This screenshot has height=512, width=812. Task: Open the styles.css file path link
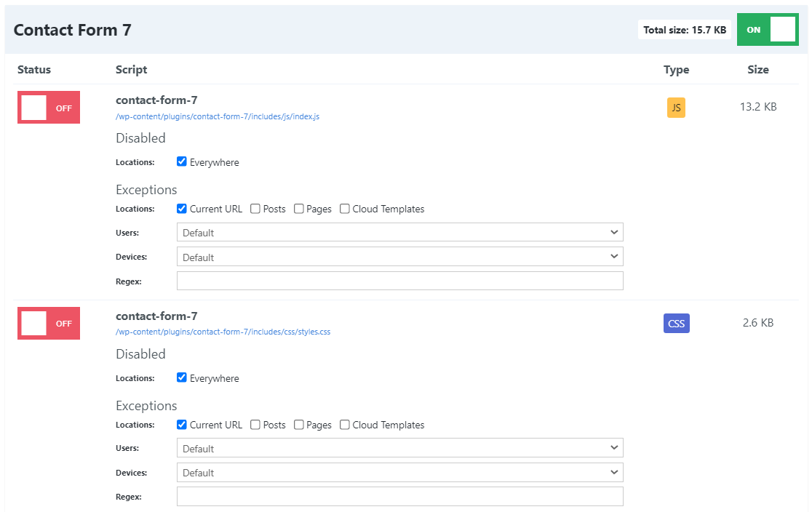click(x=223, y=331)
